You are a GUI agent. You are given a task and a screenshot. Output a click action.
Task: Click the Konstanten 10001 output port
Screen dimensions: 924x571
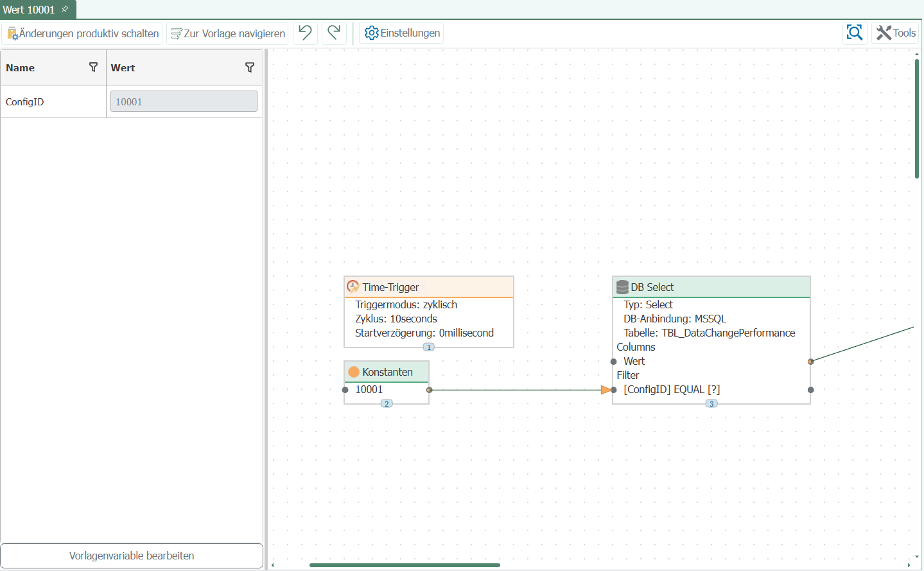pos(430,390)
